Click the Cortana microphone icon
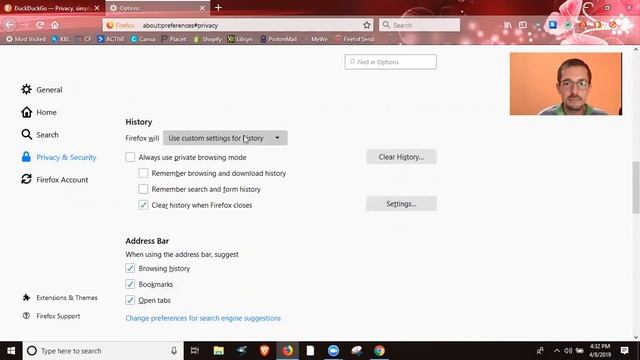This screenshot has height=360, width=640. 174,351
